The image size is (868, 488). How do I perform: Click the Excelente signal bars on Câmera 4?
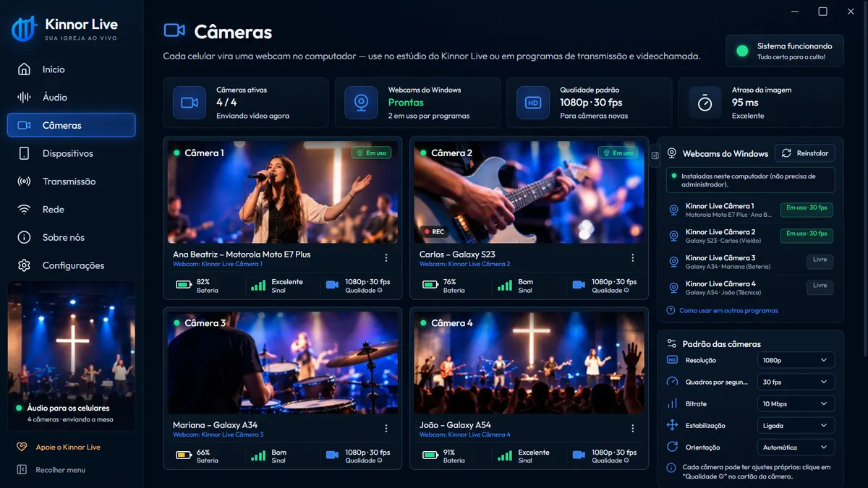point(505,456)
